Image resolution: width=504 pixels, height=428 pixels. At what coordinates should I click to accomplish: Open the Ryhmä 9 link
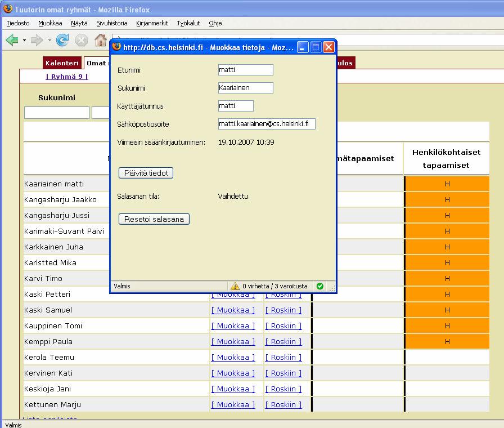(67, 76)
